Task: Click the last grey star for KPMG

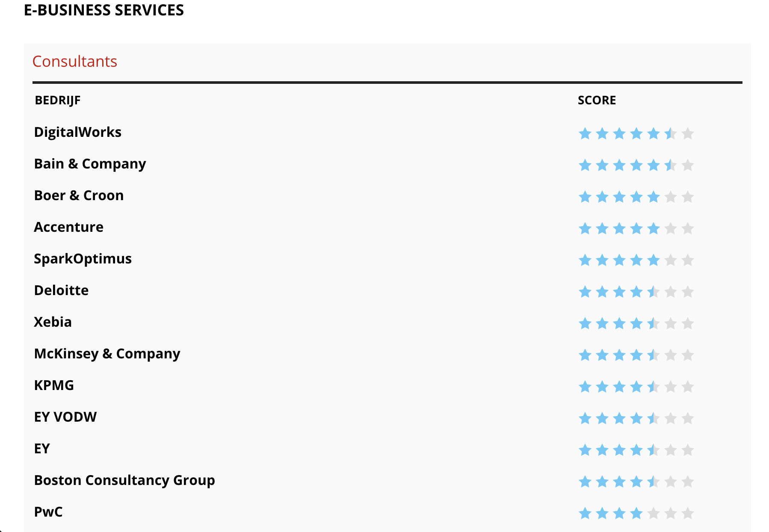Action: (688, 387)
